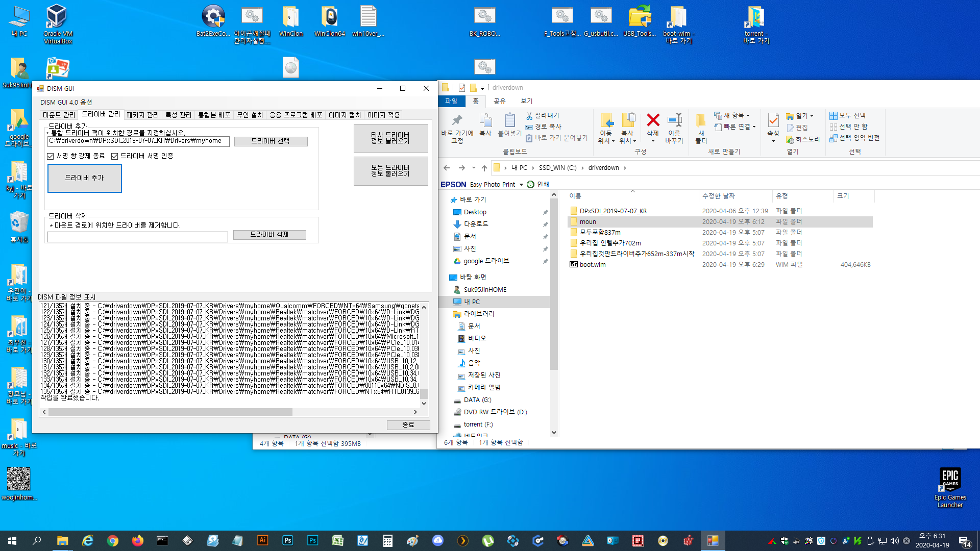The image size is (980, 551).
Task: Select the WinClon64 desktop icon
Action: [329, 20]
